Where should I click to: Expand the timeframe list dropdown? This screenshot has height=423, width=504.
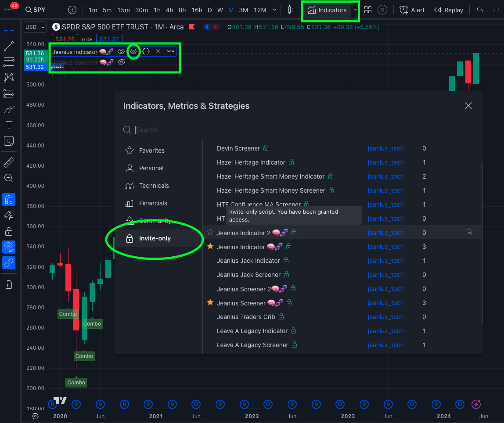(x=274, y=10)
